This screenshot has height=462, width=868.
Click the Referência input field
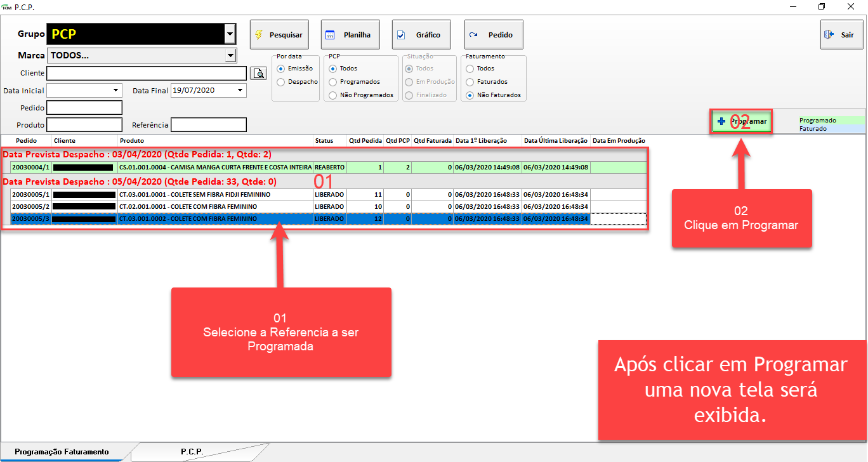tap(209, 125)
